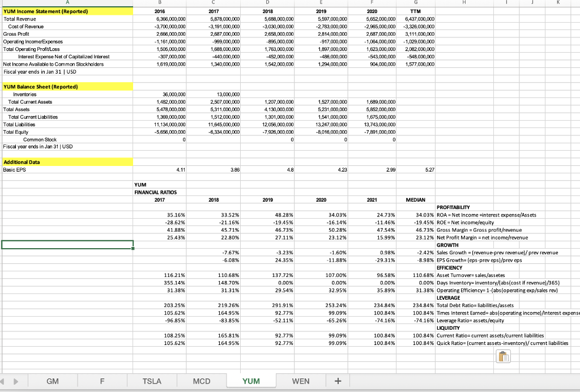Image resolution: width=580 pixels, height=392 pixels.
Task: Select median leverage ratio -74.16%
Action: tap(424, 320)
